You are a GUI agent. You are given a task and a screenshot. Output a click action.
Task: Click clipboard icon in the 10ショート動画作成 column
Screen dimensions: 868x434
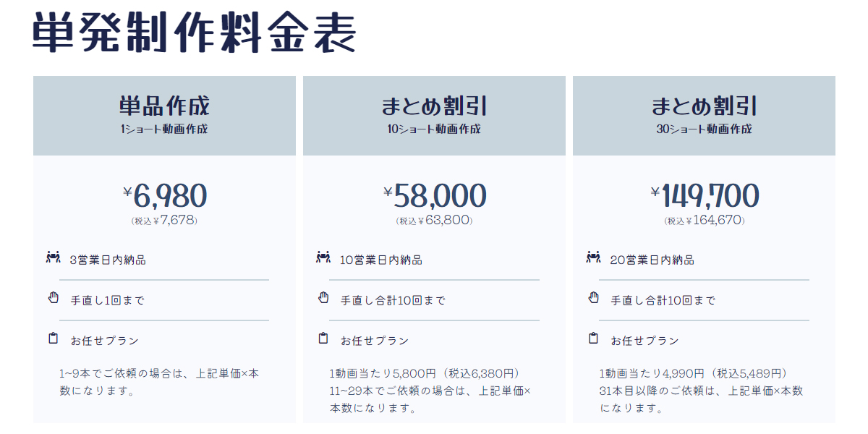tap(323, 338)
